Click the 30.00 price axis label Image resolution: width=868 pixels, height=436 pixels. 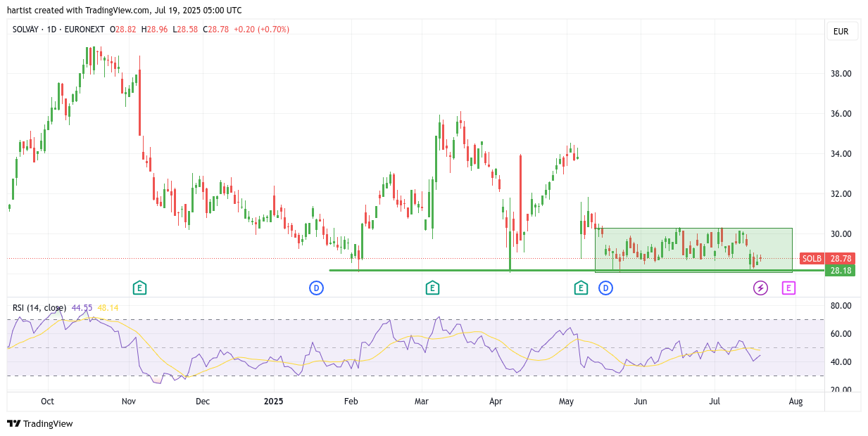[841, 234]
